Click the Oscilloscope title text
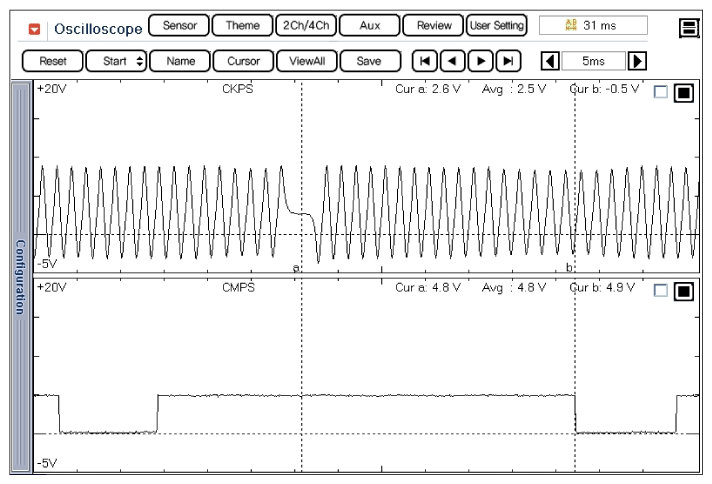 98,29
